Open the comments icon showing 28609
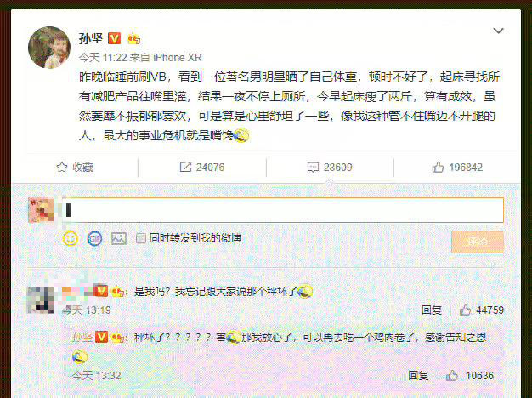The width and height of the screenshot is (532, 398). click(313, 167)
